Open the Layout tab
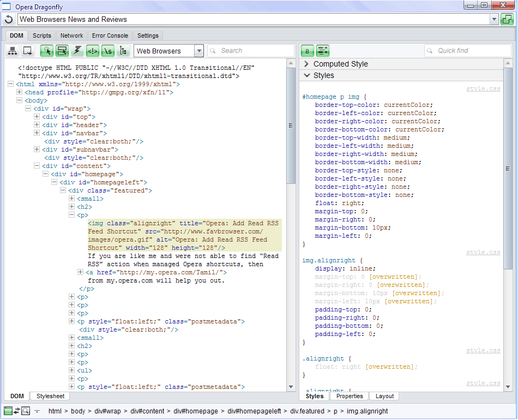Screen dimensions: 518x420 tap(384, 396)
